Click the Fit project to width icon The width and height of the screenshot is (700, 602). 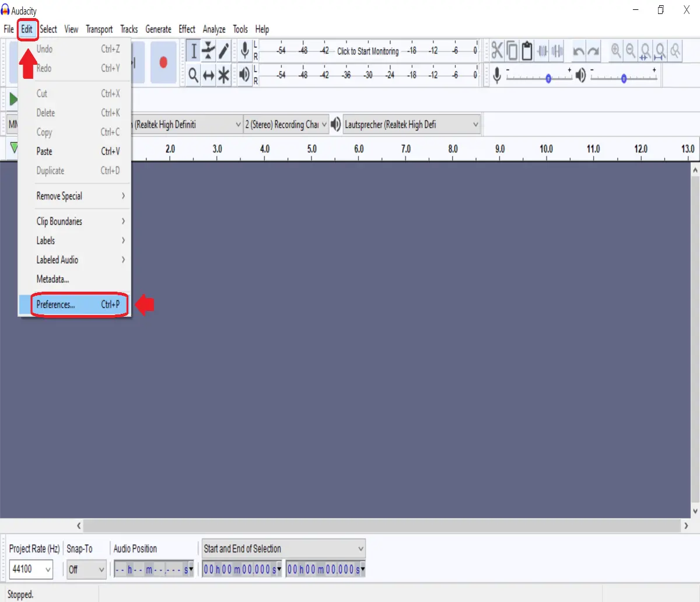[x=660, y=51]
